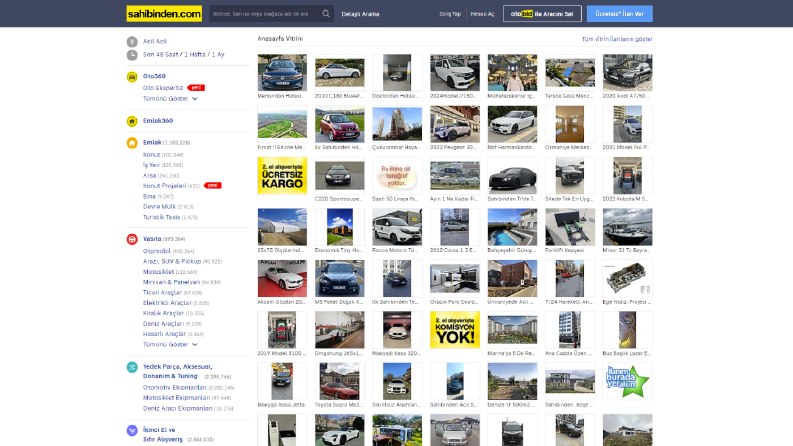Click Ücretsiz İlan Ver button
793x446 pixels.
coord(620,14)
